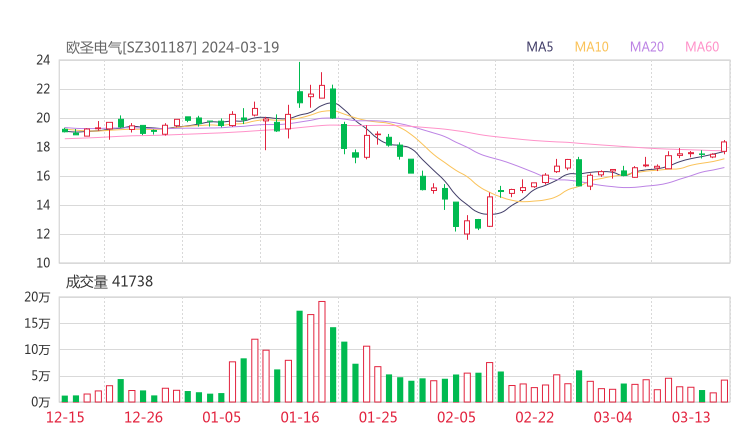Click the MA60 legend label
Image resolution: width=740 pixels, height=440 pixels.
click(x=702, y=47)
